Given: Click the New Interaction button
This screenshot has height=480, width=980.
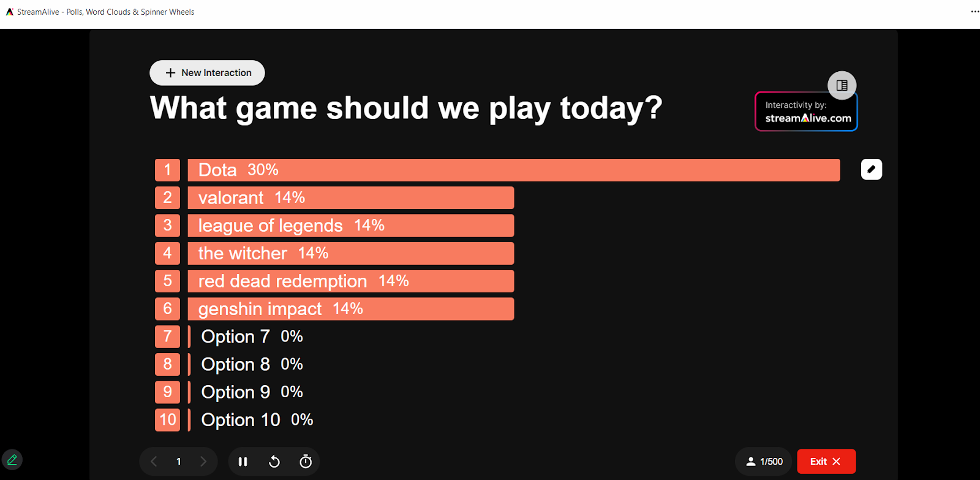Looking at the screenshot, I should [x=207, y=73].
